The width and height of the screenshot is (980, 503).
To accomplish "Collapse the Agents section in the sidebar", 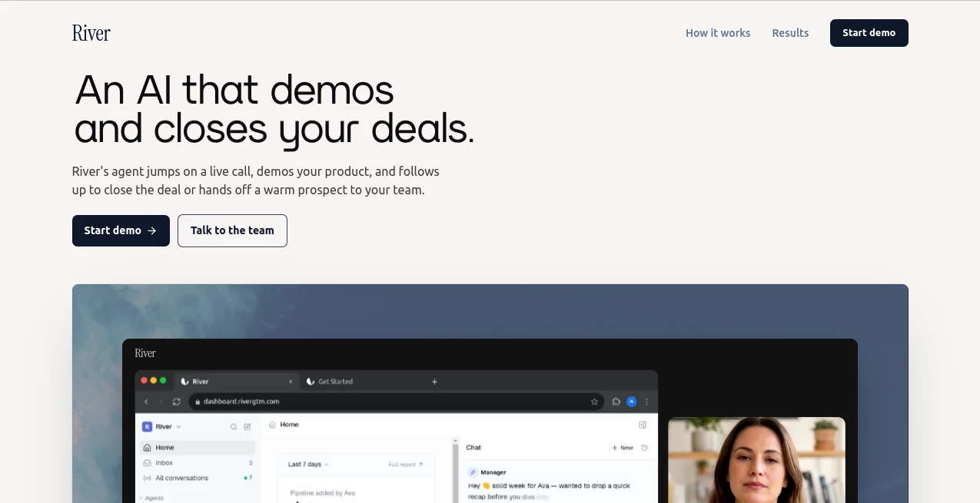I will [151, 498].
